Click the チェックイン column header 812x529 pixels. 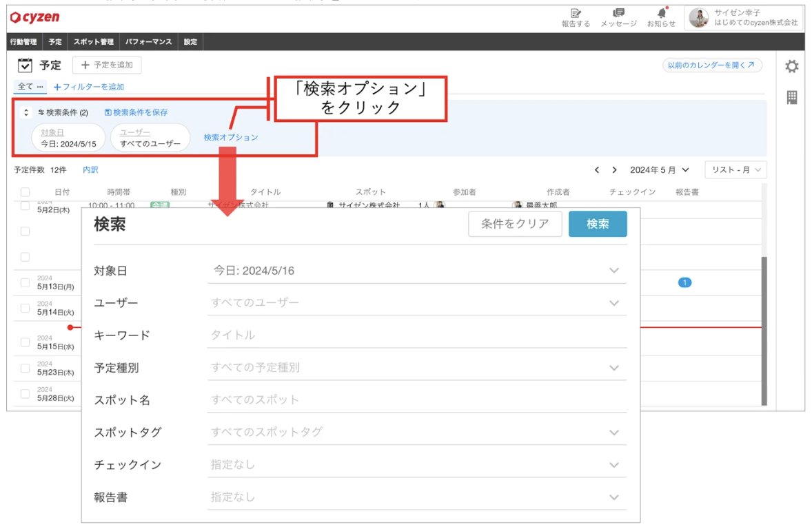click(x=632, y=192)
